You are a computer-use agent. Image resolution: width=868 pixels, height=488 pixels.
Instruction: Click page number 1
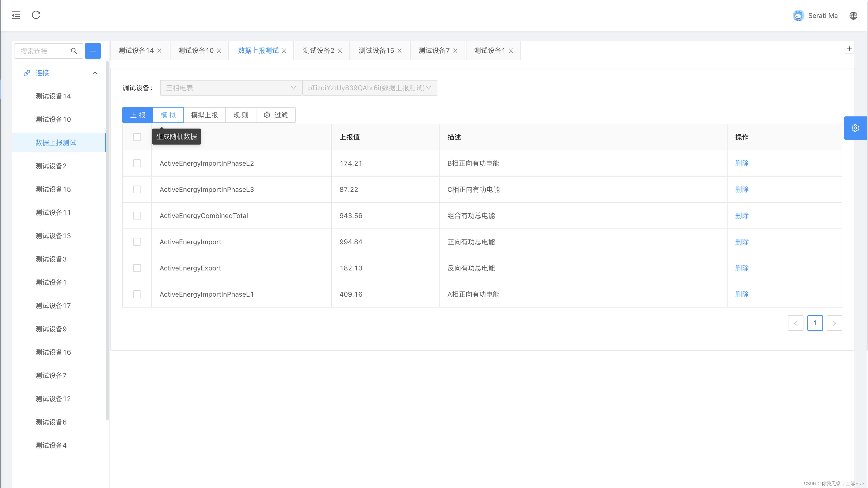pyautogui.click(x=815, y=323)
